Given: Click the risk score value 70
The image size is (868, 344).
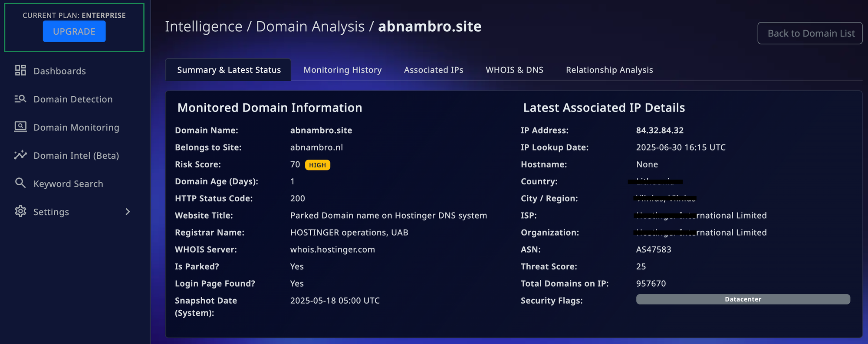Looking at the screenshot, I should click(295, 164).
